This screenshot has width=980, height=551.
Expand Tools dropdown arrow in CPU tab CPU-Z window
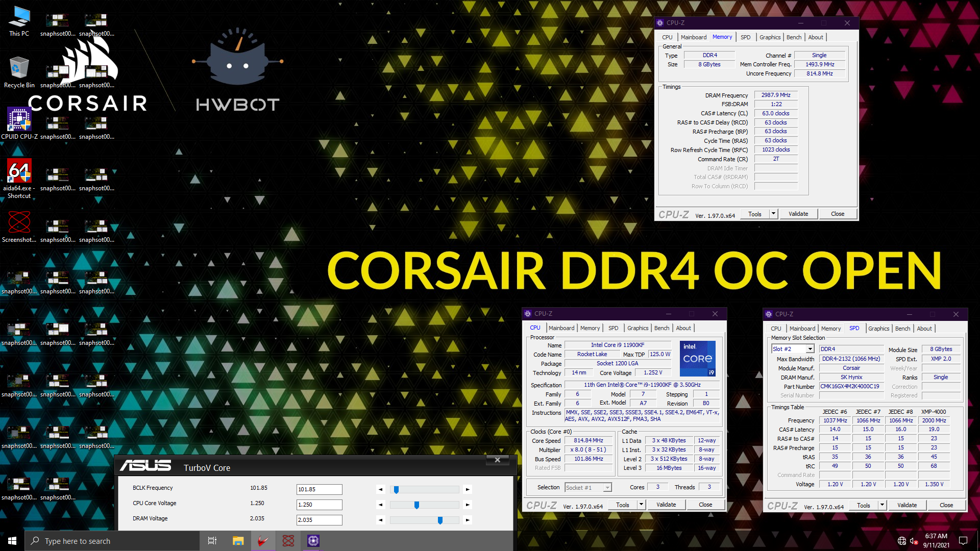click(x=642, y=505)
